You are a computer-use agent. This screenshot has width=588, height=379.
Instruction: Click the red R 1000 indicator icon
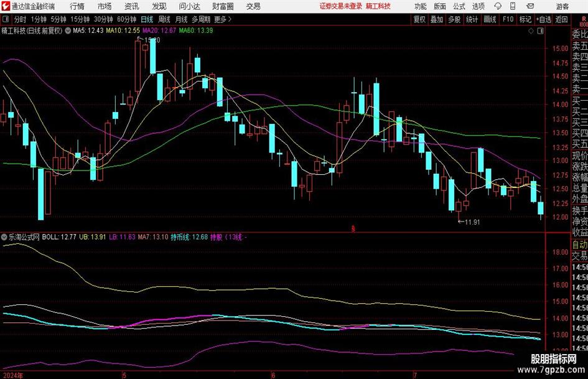(x=584, y=21)
